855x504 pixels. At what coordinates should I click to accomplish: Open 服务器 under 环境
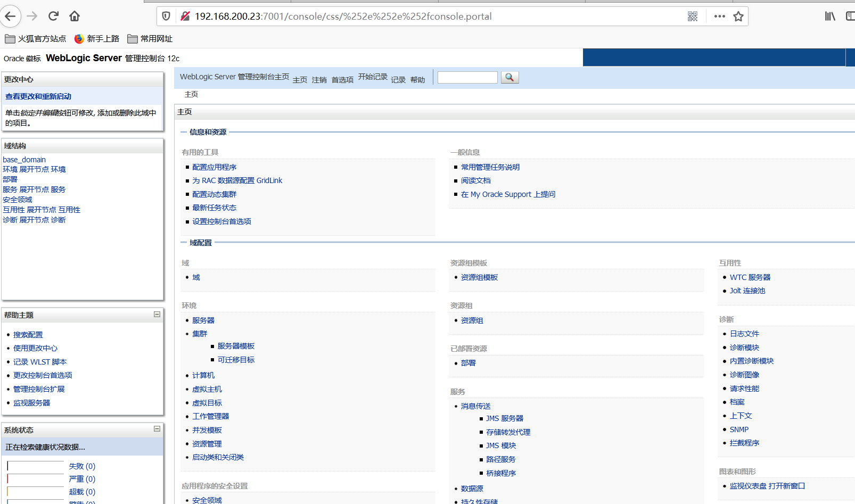203,320
